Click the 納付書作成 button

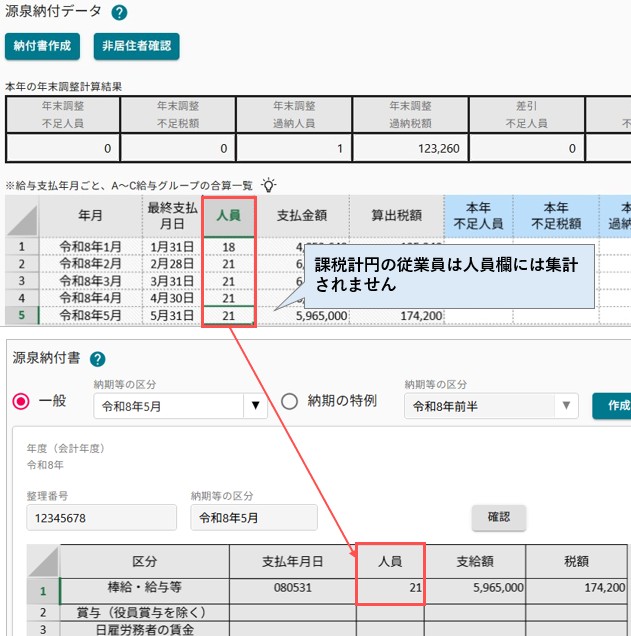[x=42, y=46]
